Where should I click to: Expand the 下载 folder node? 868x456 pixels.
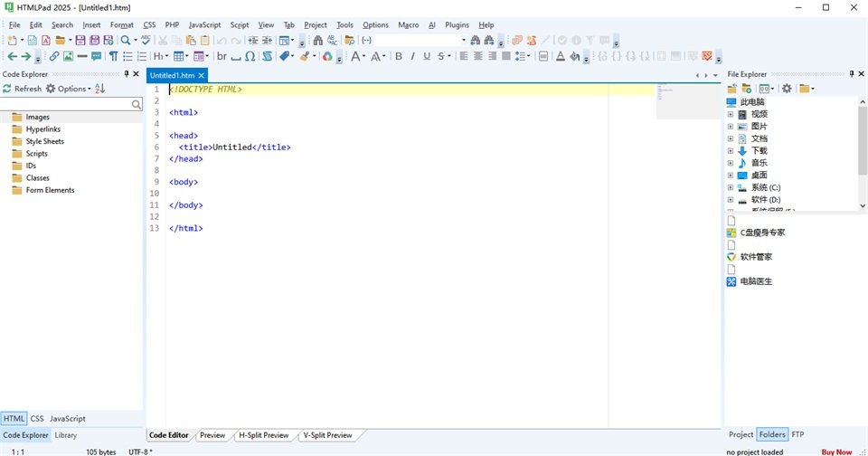pos(731,151)
